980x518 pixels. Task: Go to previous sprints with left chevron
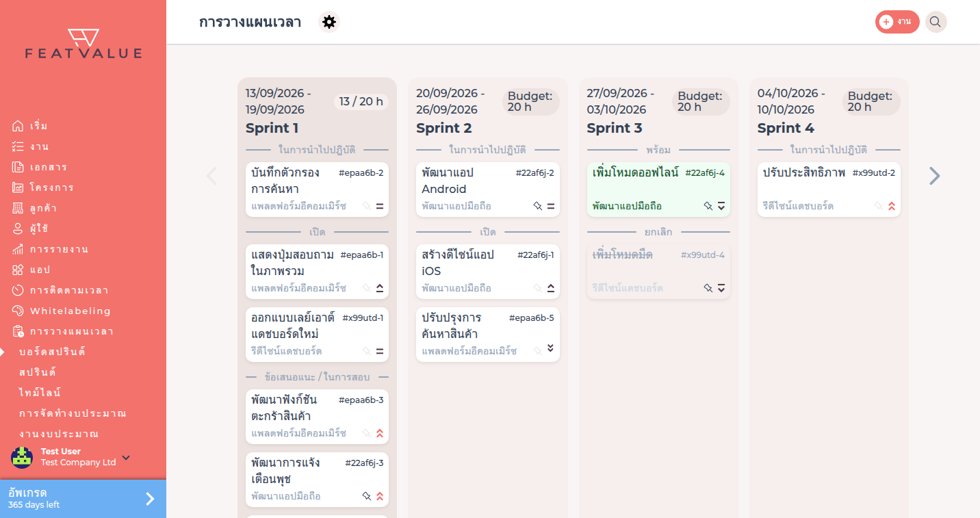(x=212, y=176)
